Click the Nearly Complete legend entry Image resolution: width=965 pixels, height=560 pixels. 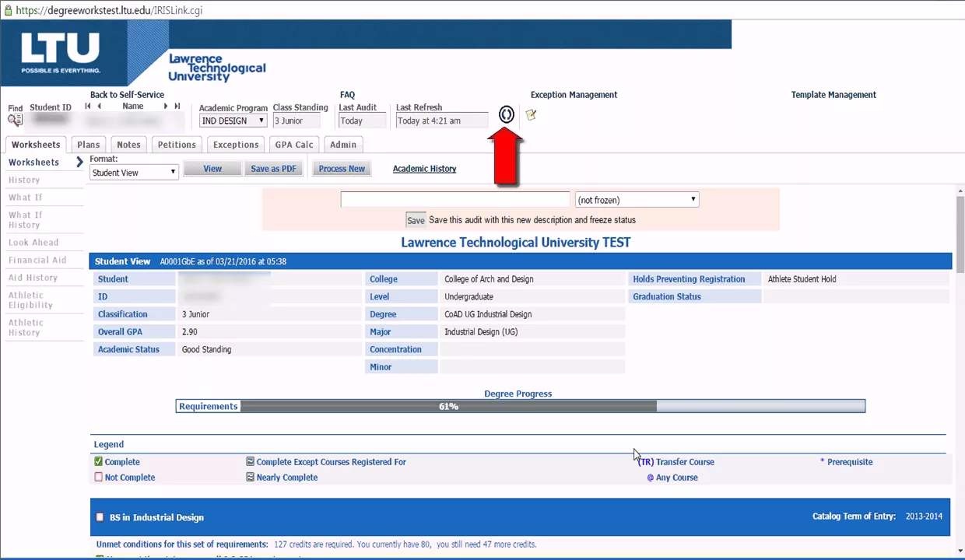coord(282,478)
